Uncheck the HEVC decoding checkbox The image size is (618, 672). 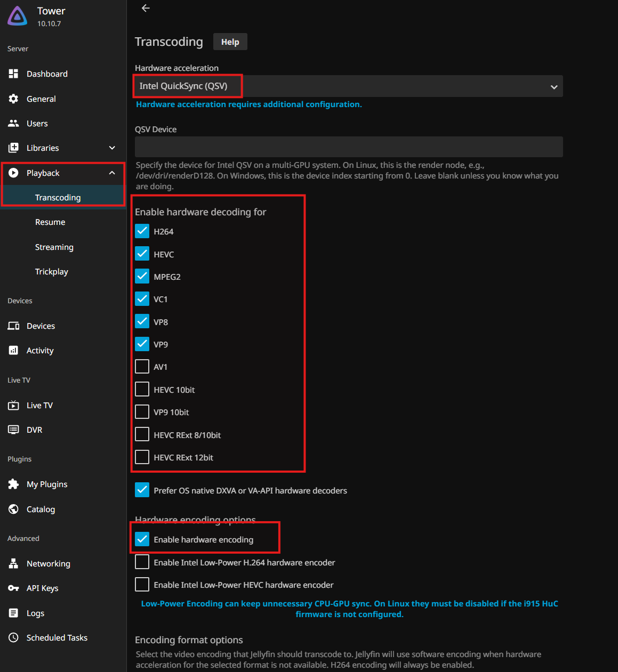click(x=142, y=254)
